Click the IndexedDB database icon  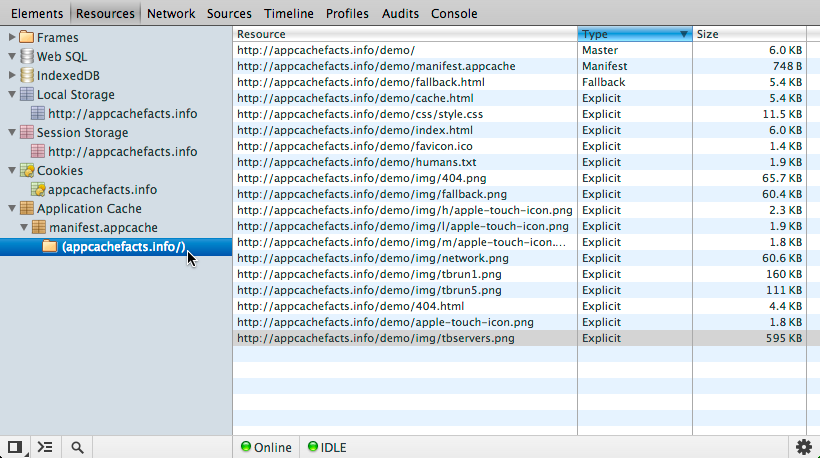[27, 75]
